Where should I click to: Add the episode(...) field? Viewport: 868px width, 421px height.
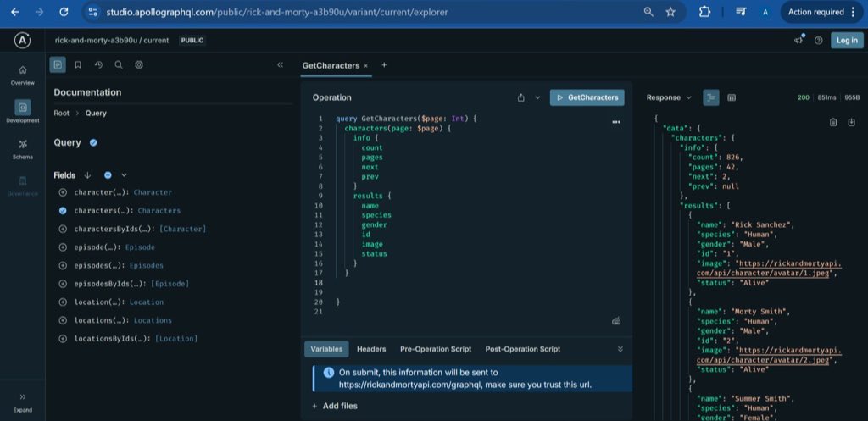click(63, 247)
